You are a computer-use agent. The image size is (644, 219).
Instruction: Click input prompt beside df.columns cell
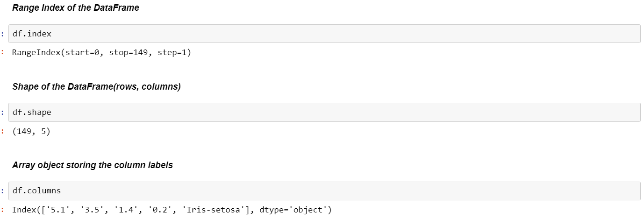coord(3,191)
